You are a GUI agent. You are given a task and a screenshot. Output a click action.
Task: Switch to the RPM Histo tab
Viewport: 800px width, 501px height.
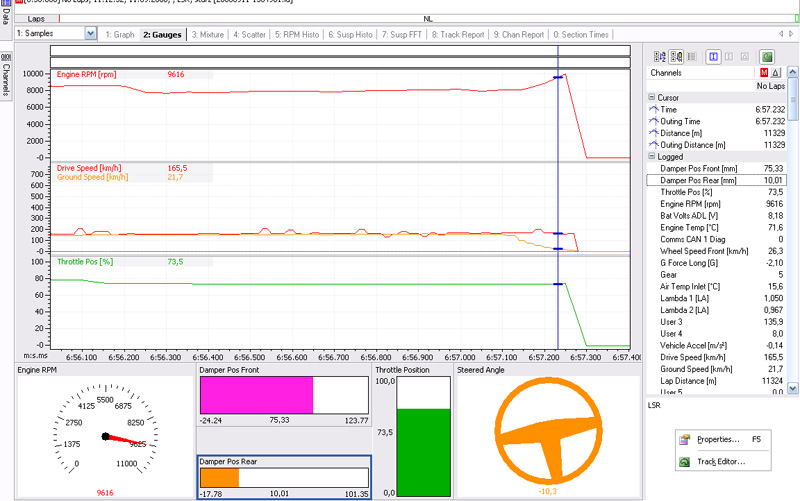click(299, 35)
